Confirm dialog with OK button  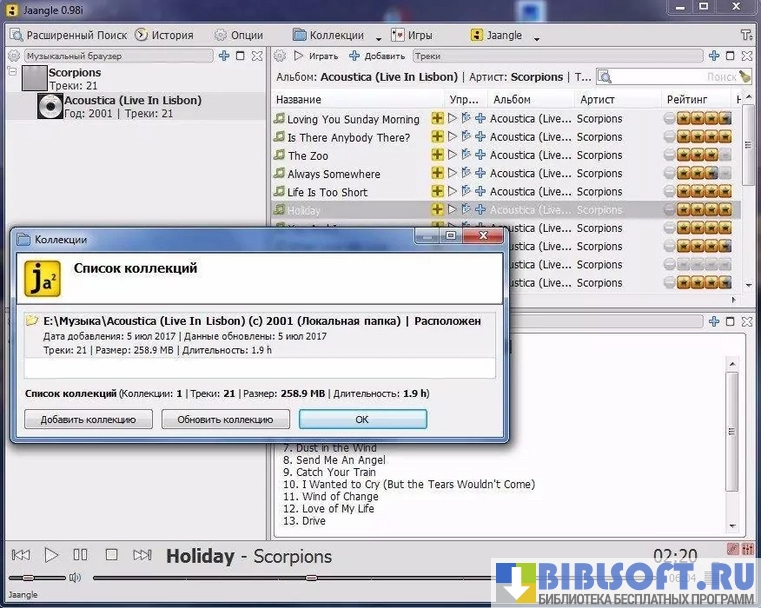(362, 419)
